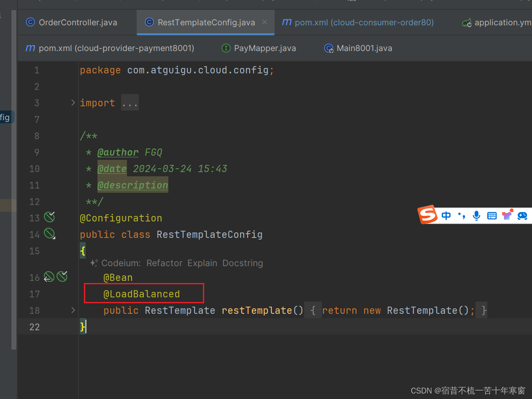Image resolution: width=532 pixels, height=399 pixels.
Task: Open Sogou skin settings via the shirt icon
Action: (x=508, y=215)
